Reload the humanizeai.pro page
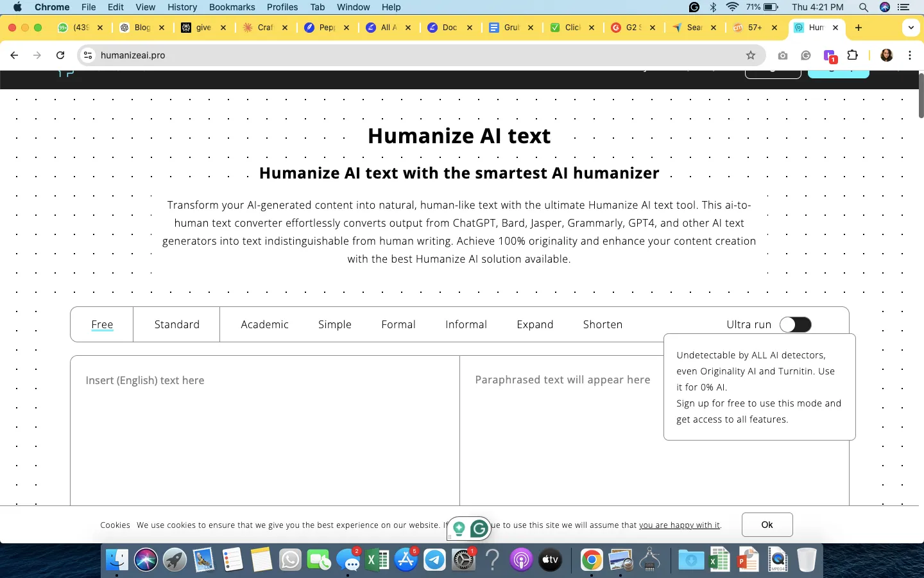The width and height of the screenshot is (924, 578). [60, 55]
